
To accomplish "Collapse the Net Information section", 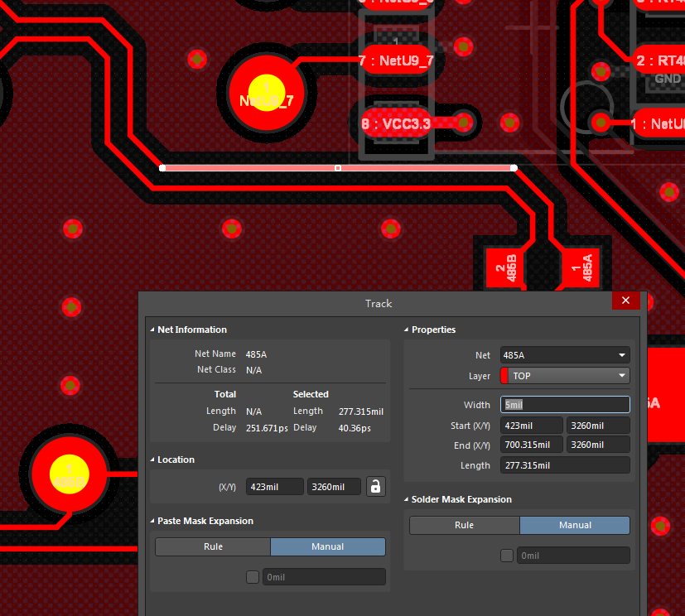I will coord(152,330).
